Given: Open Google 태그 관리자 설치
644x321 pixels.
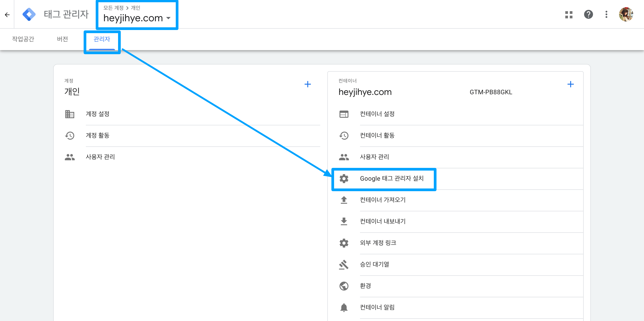Looking at the screenshot, I should point(392,179).
